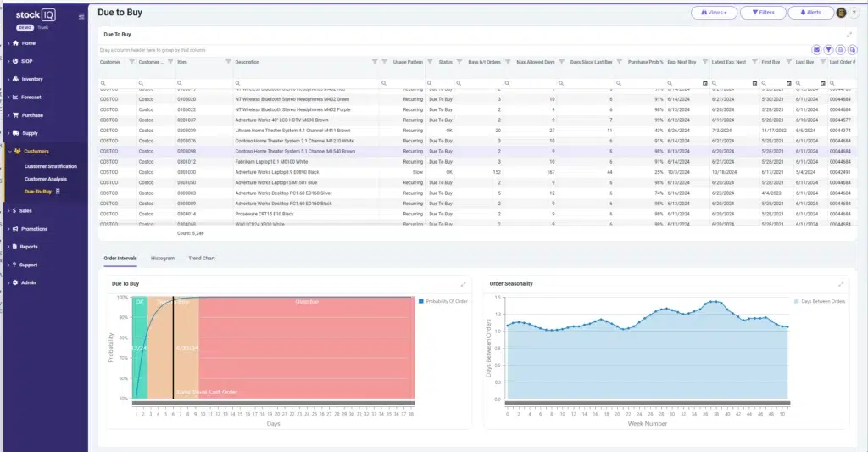Select the row with item 0301030
Screen dimensions: 868x452
click(x=478, y=172)
